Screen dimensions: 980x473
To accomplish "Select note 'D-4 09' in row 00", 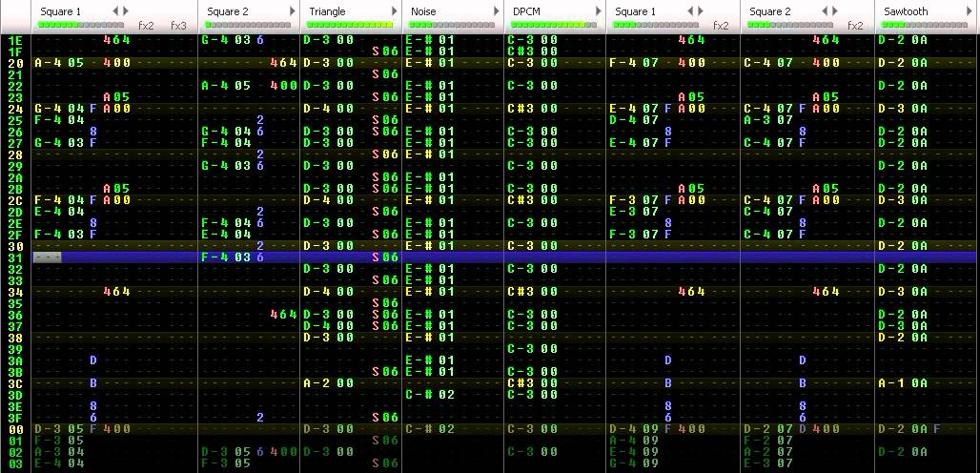I will (634, 429).
